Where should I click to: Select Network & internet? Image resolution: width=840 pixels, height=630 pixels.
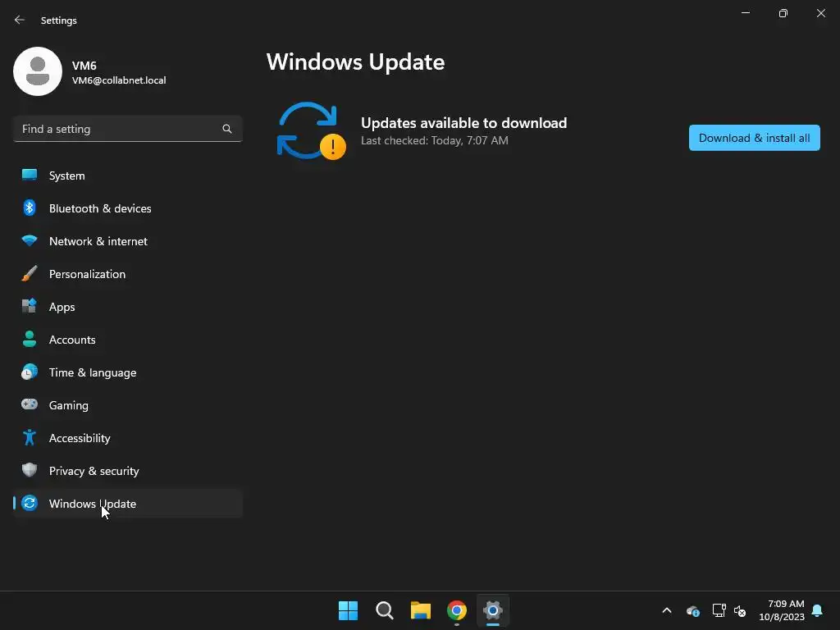[x=127, y=241]
